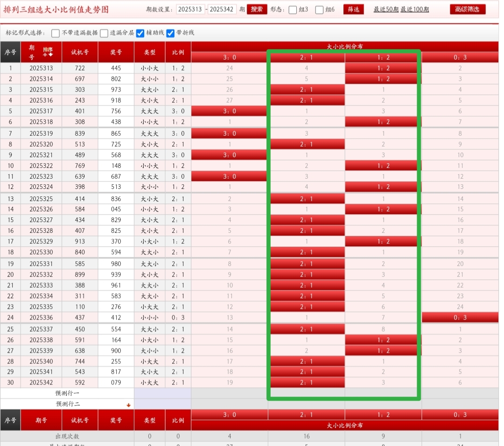The width and height of the screenshot is (504, 446).
Task: Click the page title 排列三组选大小比例值走势图
Action: [56, 10]
